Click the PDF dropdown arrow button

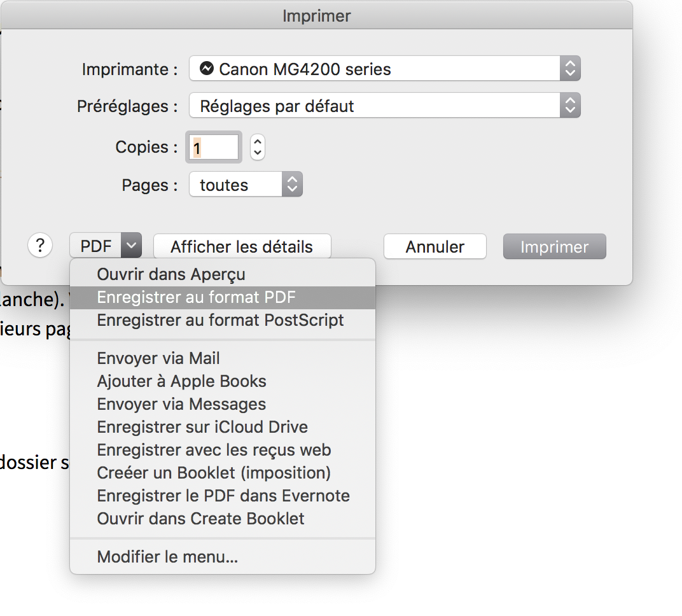point(130,246)
